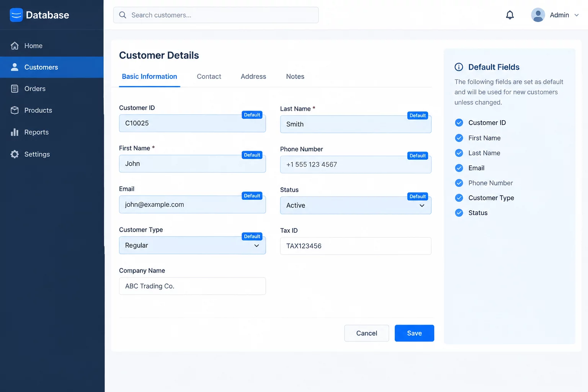The image size is (588, 392).
Task: Save the customer details
Action: (x=414, y=333)
